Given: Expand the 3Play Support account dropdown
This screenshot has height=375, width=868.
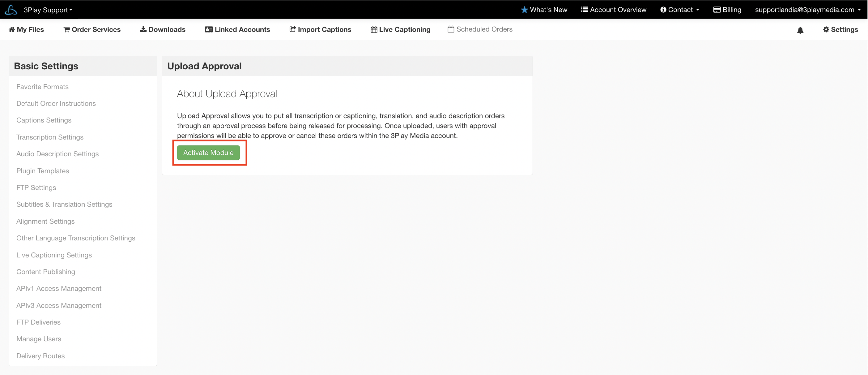Looking at the screenshot, I should point(48,10).
